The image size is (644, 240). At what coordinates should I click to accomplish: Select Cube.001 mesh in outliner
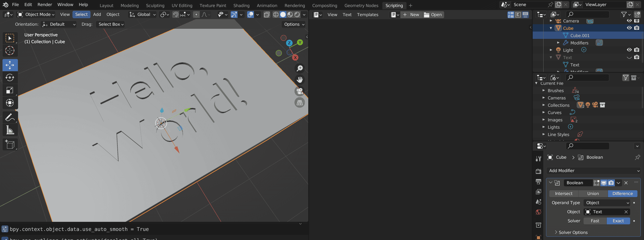580,35
